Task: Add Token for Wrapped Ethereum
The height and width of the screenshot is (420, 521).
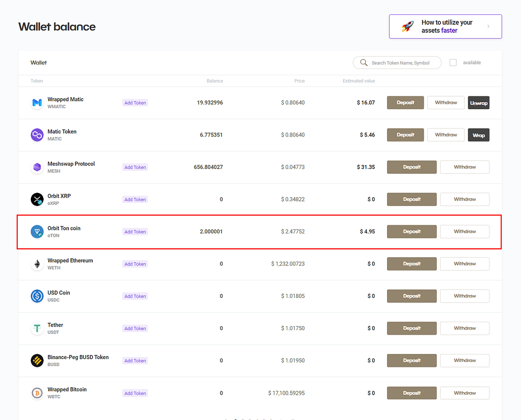Action: click(135, 264)
